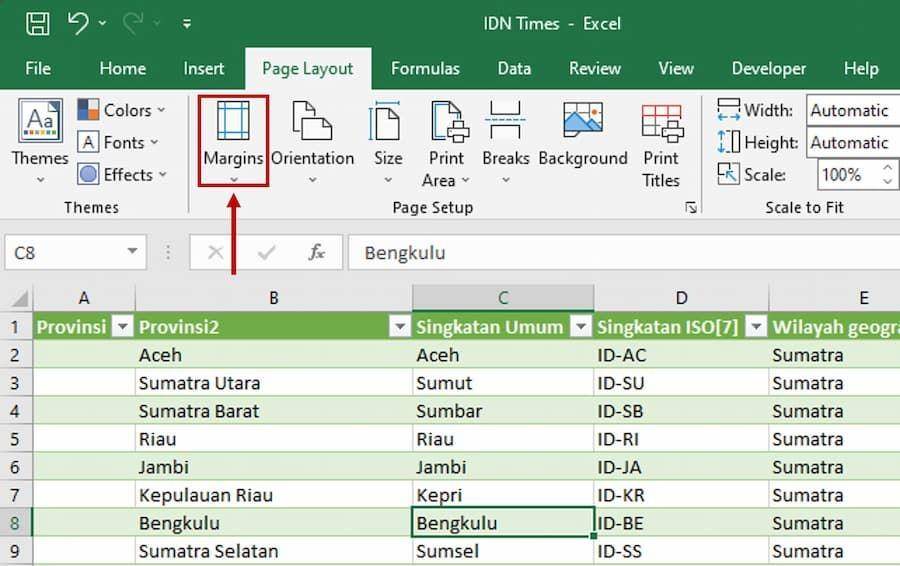Image resolution: width=900 pixels, height=566 pixels.
Task: Select column A header
Action: point(84,298)
